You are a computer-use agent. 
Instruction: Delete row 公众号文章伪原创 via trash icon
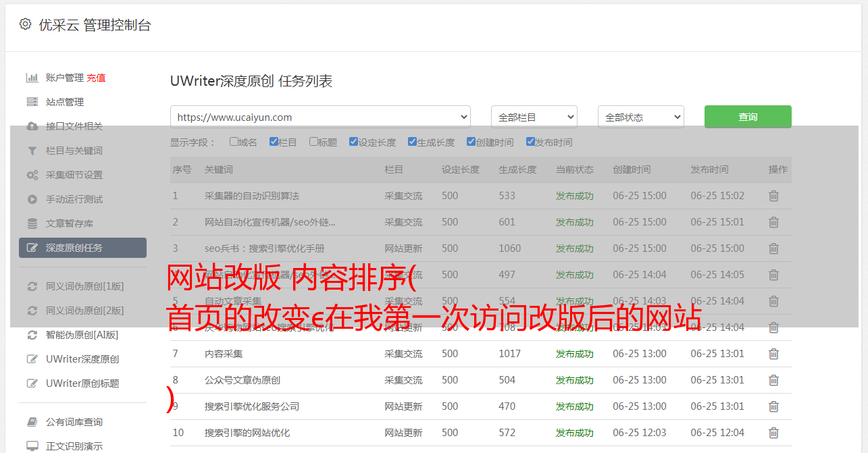(x=774, y=380)
